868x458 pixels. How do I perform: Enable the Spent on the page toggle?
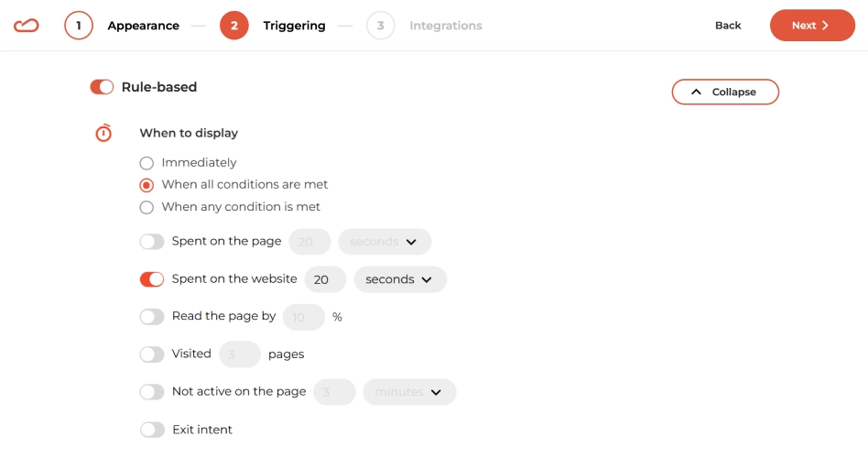152,242
